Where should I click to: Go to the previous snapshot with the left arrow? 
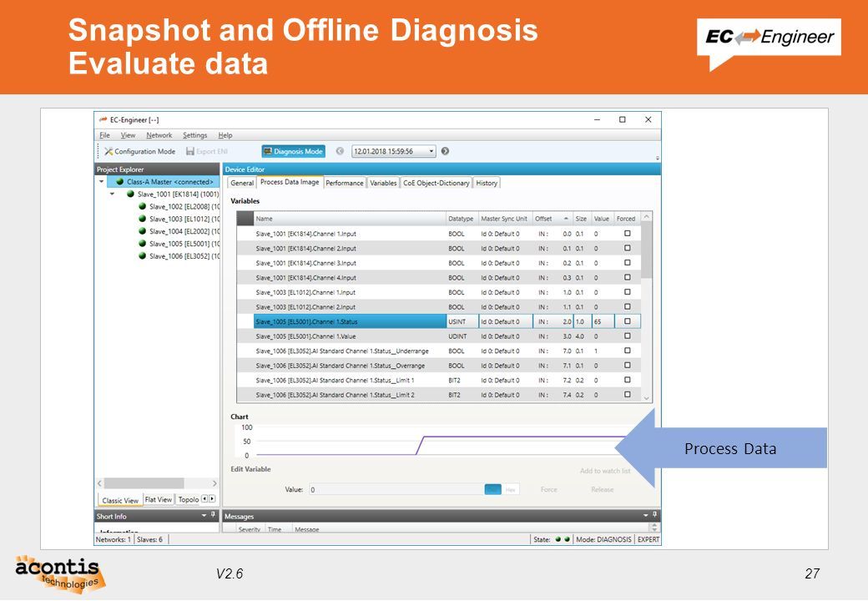(340, 151)
